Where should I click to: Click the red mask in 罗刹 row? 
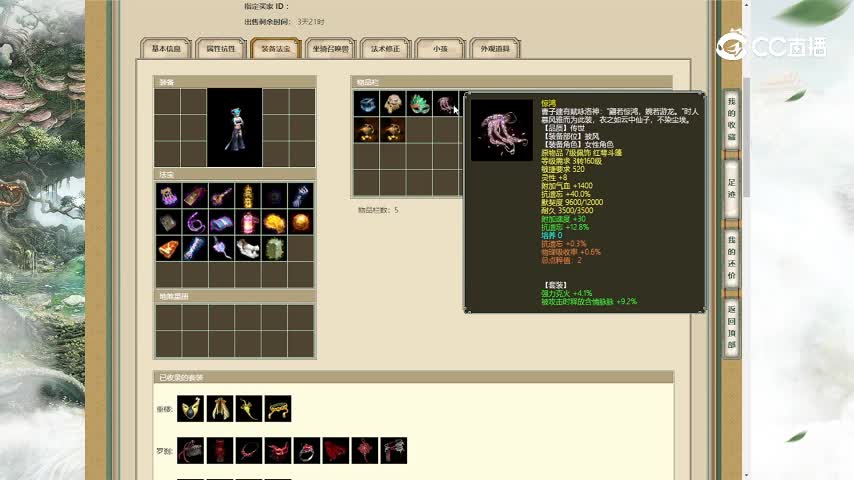tap(278, 451)
